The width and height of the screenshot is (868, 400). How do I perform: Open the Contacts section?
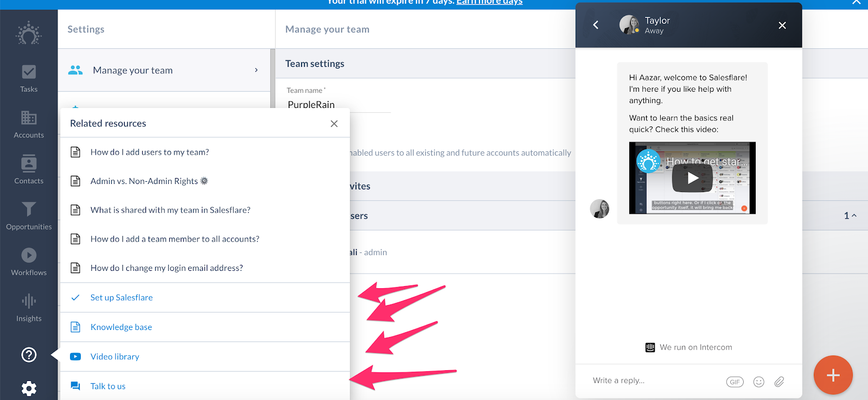(x=29, y=170)
